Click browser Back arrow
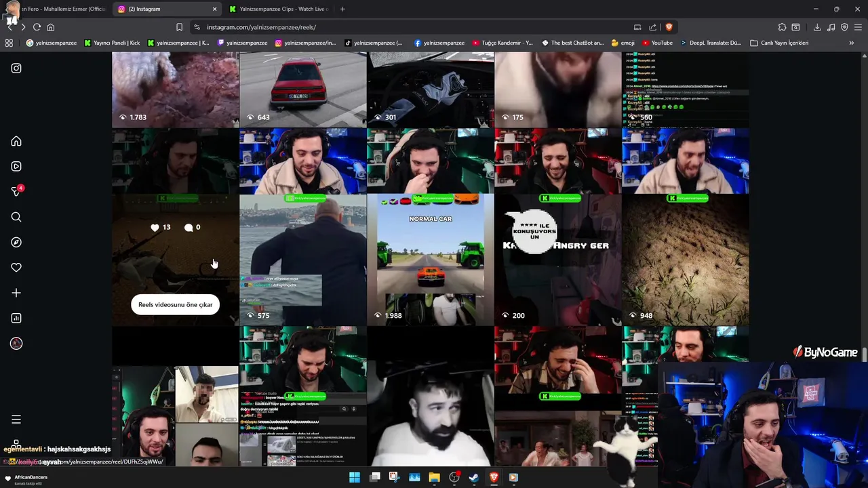 coord(9,27)
